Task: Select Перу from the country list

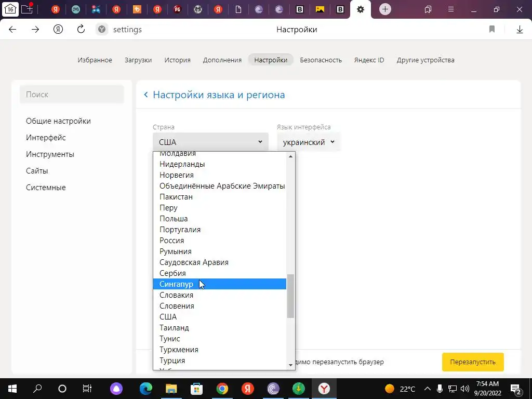Action: coord(220,208)
